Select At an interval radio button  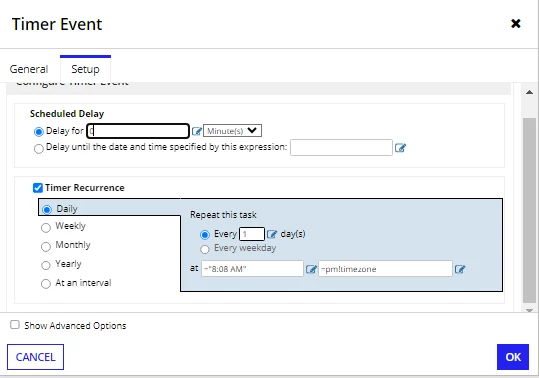[46, 284]
